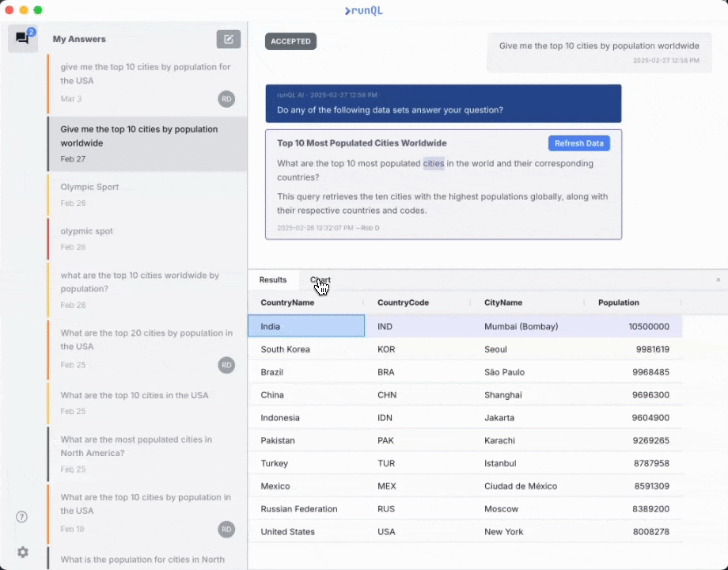Click the São Paulo cell
The image size is (728, 570).
pos(529,372)
